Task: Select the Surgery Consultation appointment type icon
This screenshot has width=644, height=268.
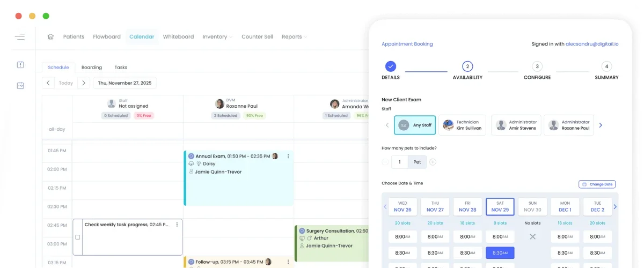Action: (302, 231)
